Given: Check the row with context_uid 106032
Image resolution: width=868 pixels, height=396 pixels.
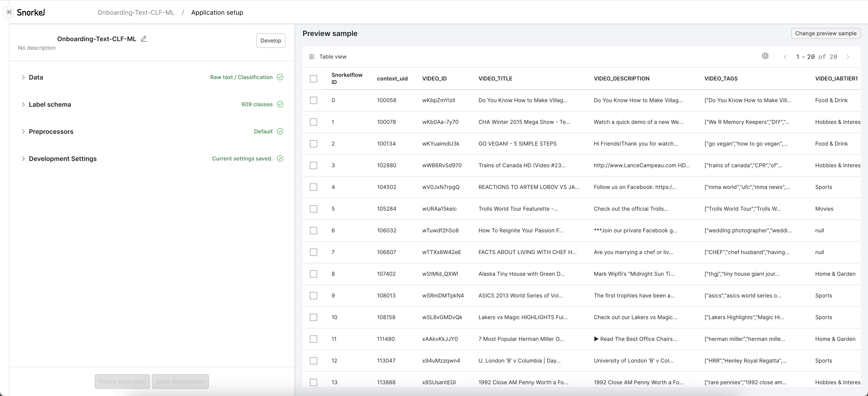Looking at the screenshot, I should tap(313, 231).
